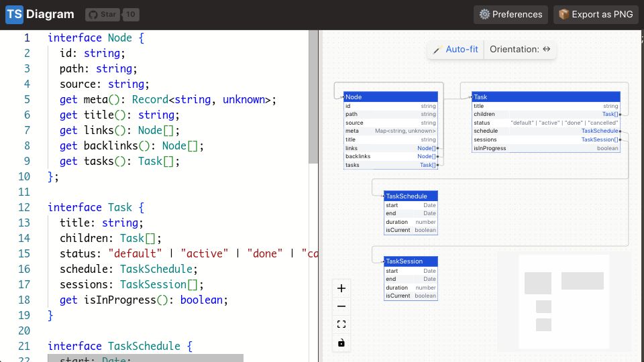Click the isCurrent row in TaskSession

pyautogui.click(x=411, y=296)
